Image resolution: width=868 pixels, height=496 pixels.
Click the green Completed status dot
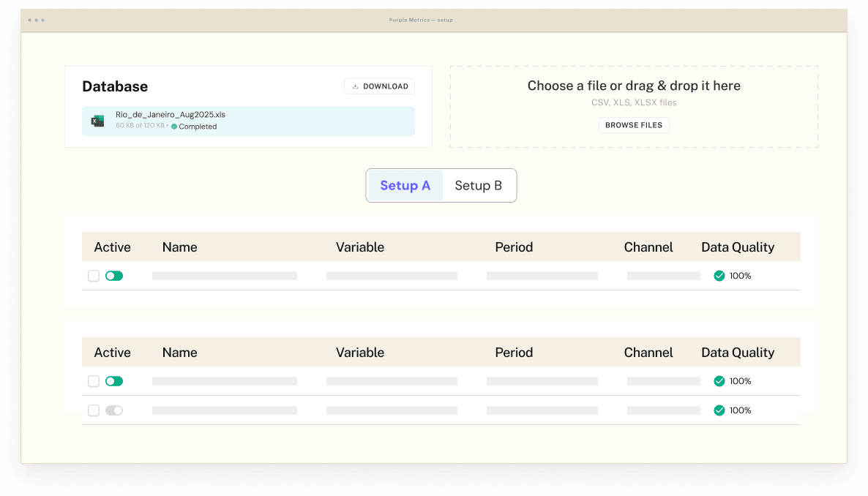174,127
